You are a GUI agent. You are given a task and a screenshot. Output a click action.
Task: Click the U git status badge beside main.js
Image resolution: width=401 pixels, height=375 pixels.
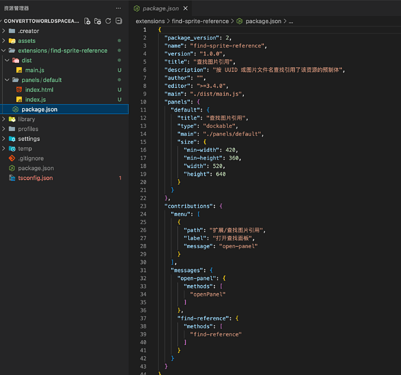click(x=119, y=70)
